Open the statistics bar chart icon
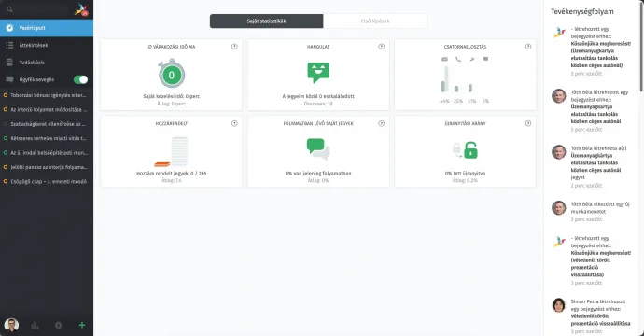This screenshot has width=644, height=336. pos(35,326)
